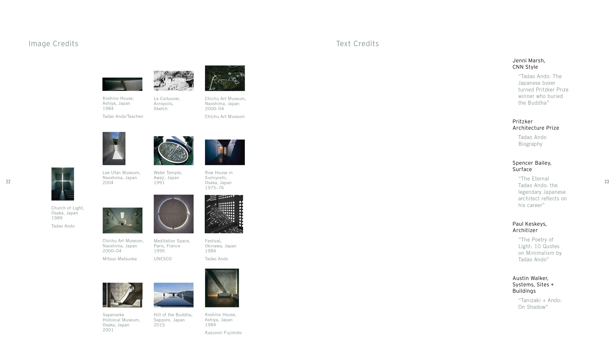Click 'Tadao Ando' credit under Church of Light
This screenshot has width=615, height=364.
pyautogui.click(x=63, y=226)
